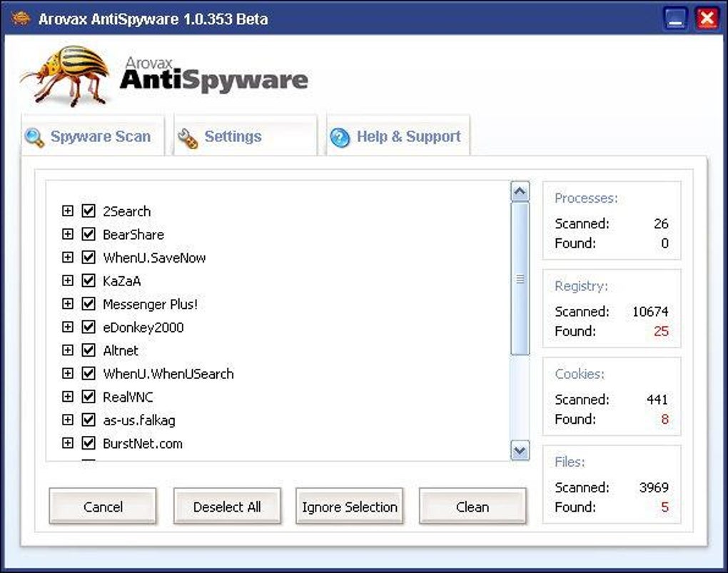Close the Arovax AntiSpyware window
Viewport: 728px width, 573px height.
pos(707,19)
